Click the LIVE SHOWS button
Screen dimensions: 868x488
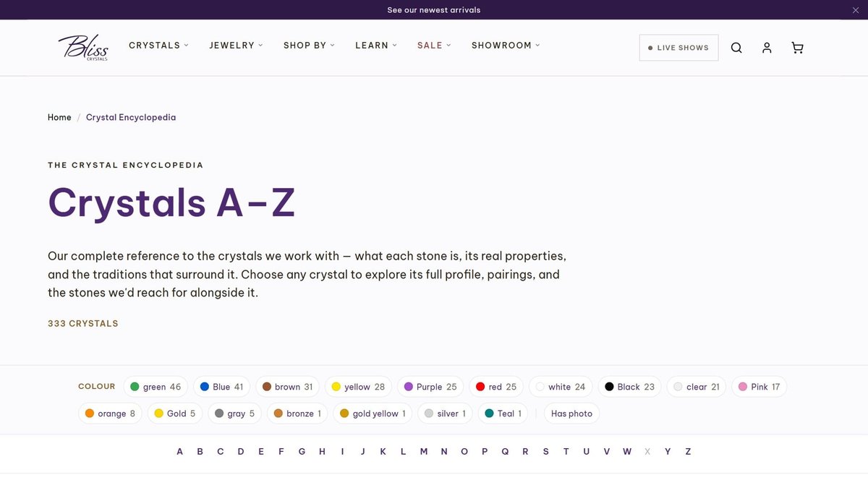point(678,48)
